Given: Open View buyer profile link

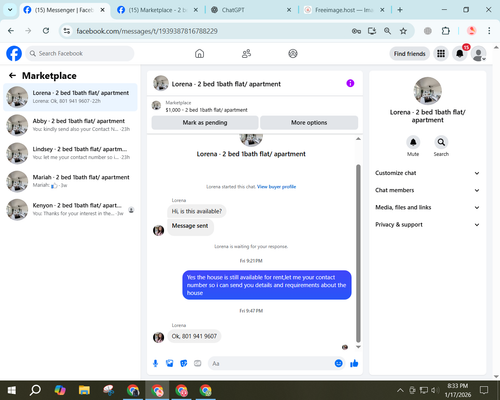Looking at the screenshot, I should 276,187.
